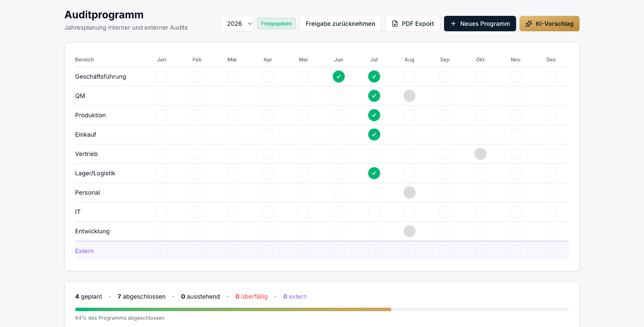This screenshot has width=644, height=327.
Task: Click the empty Produktion slot for Feb
Action: pos(197,115)
